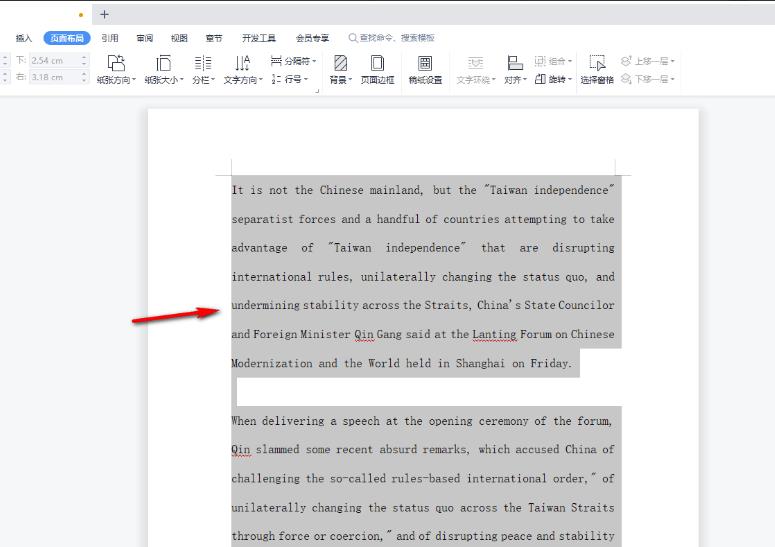Select the 分栏 columns tool
The image size is (775, 547).
pyautogui.click(x=203, y=68)
